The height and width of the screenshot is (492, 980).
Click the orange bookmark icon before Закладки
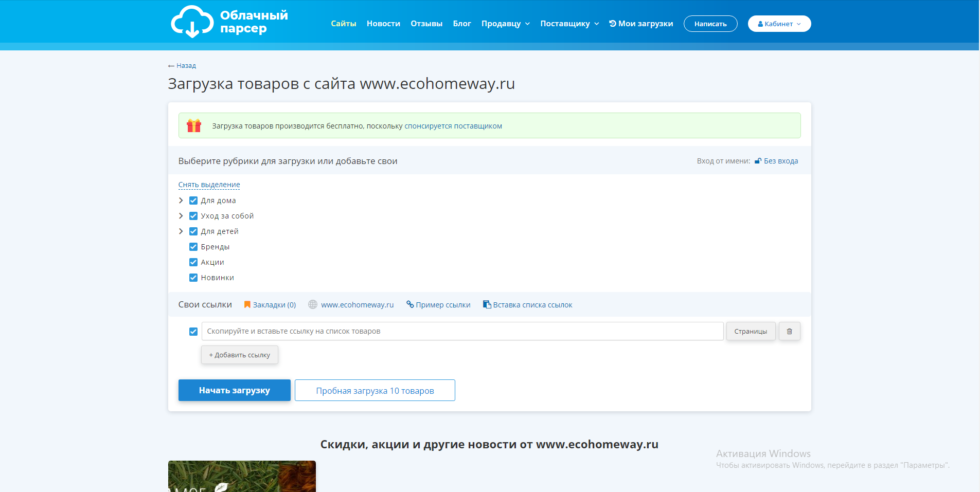click(247, 304)
